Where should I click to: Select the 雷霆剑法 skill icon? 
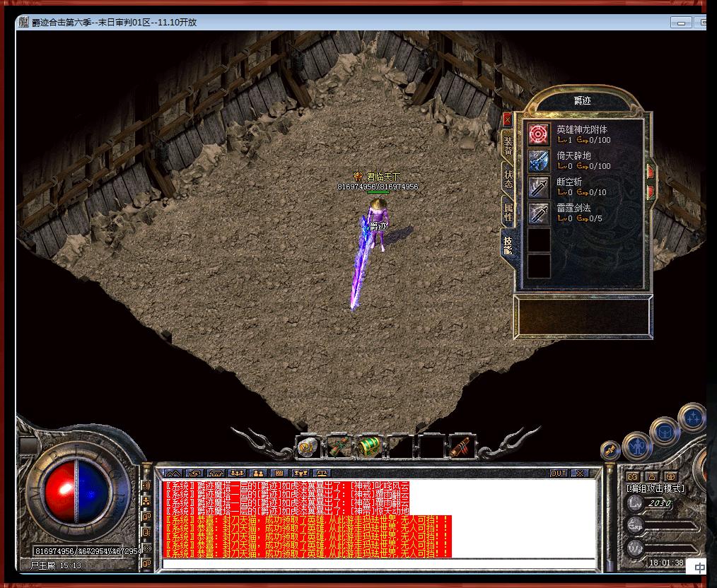point(540,213)
